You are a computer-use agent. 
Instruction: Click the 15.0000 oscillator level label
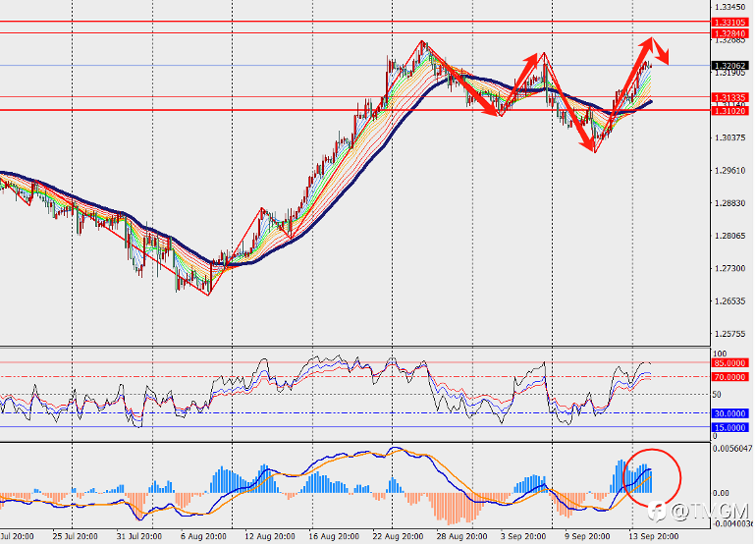click(729, 428)
